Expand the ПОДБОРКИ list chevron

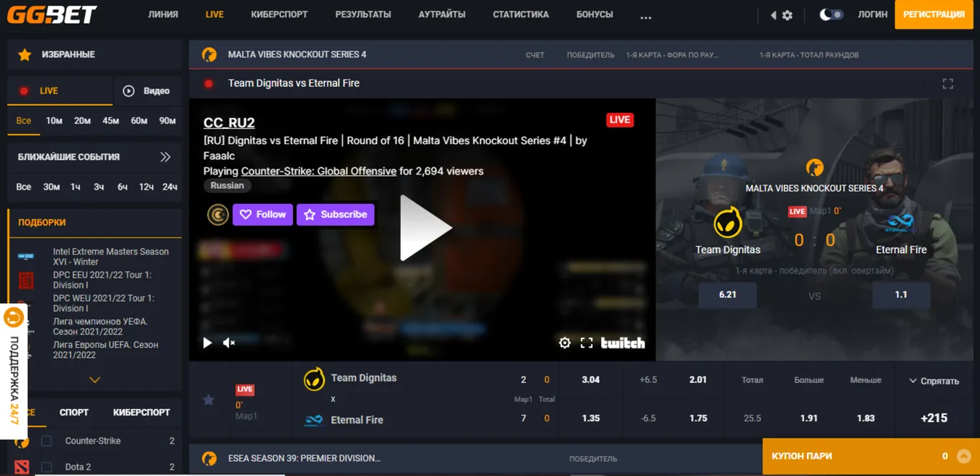pos(94,379)
